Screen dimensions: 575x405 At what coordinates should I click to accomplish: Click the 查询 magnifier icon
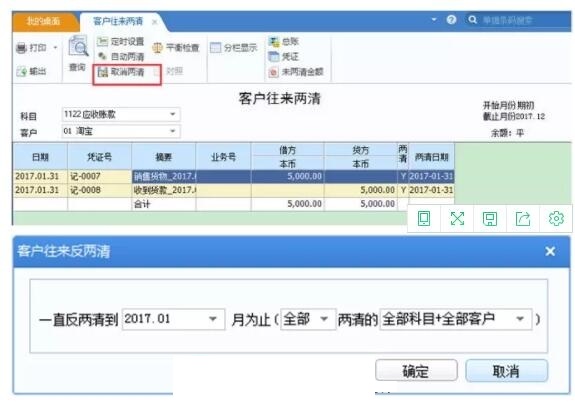(78, 47)
